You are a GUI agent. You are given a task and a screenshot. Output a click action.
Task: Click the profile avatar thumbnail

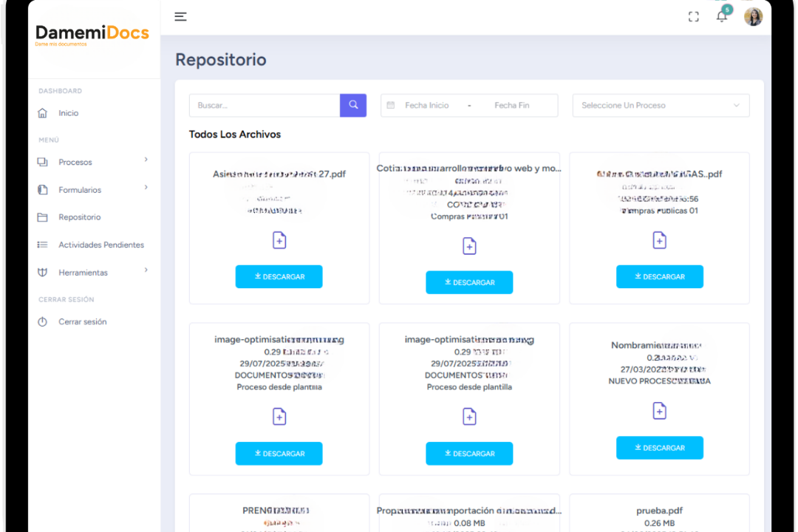click(x=753, y=16)
